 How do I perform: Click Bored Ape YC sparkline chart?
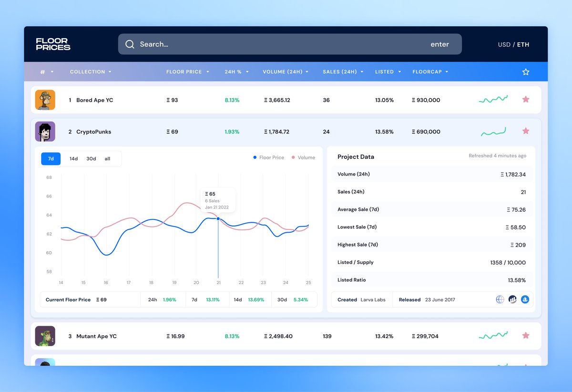pyautogui.click(x=493, y=99)
